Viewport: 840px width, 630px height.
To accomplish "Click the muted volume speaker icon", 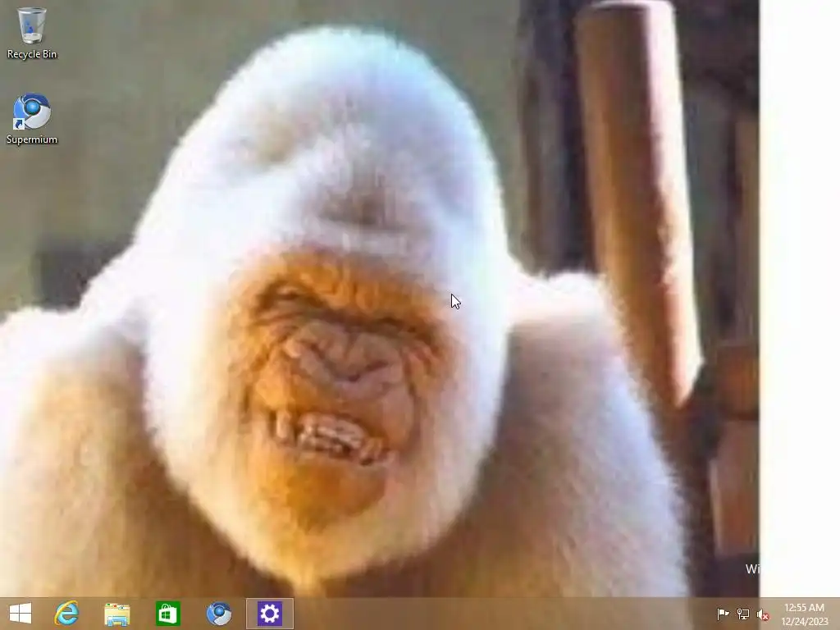I will pos(763,614).
